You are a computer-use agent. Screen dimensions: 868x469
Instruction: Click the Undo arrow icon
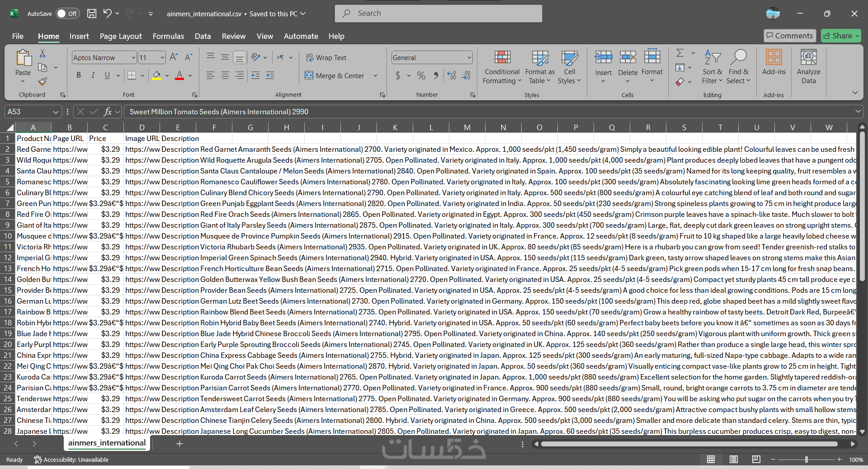click(107, 14)
